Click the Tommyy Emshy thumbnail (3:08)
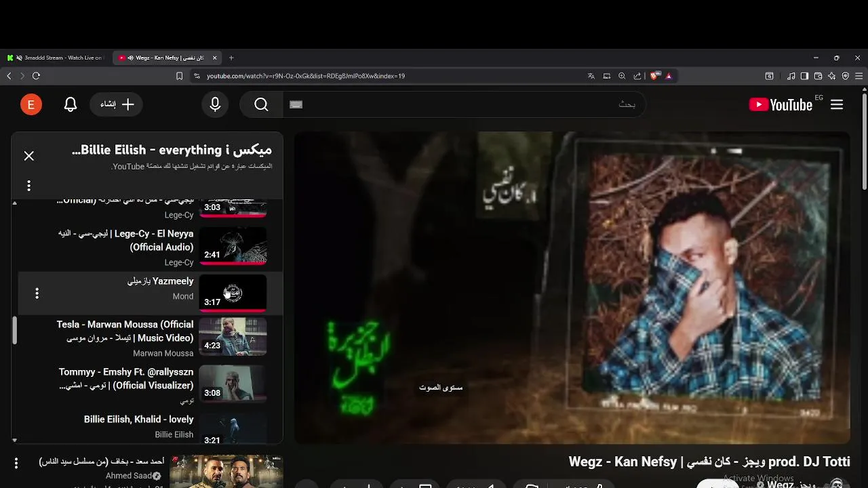The width and height of the screenshot is (868, 488). point(233,384)
